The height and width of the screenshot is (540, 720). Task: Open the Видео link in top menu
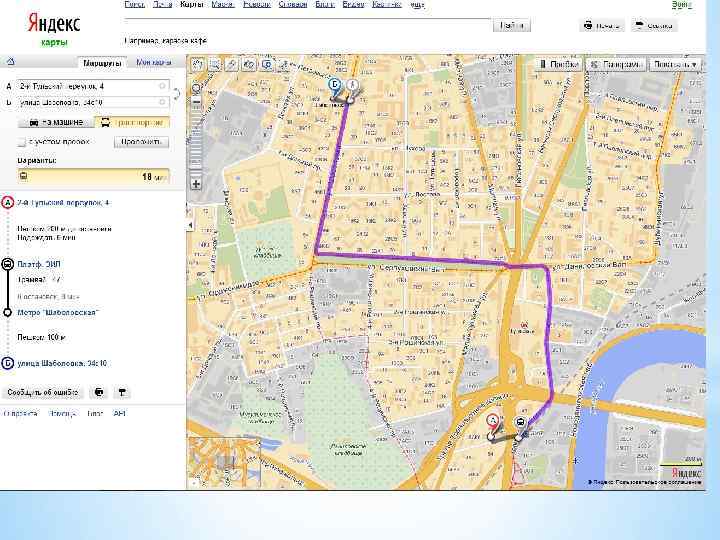(354, 5)
